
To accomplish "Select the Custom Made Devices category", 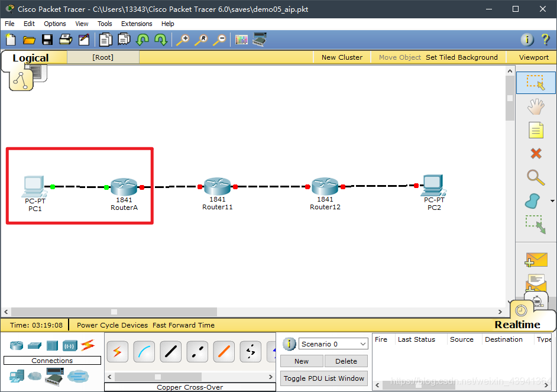I will click(x=55, y=377).
